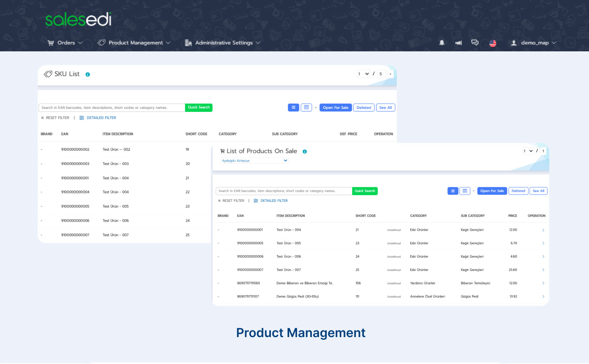589x364 pixels.
Task: Click Biberon Temizleyici sub category cell
Action: (x=476, y=283)
